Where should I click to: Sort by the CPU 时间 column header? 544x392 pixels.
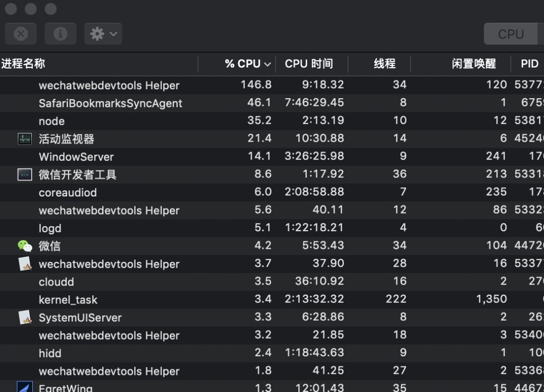(x=309, y=63)
